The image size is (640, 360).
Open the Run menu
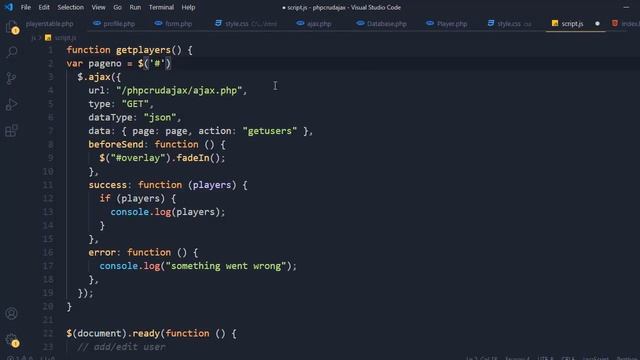135,7
